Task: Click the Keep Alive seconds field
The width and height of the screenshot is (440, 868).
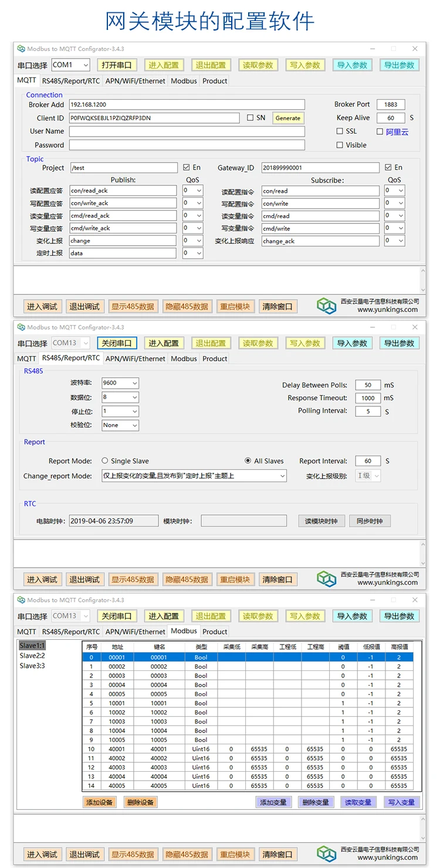Action: pos(391,118)
